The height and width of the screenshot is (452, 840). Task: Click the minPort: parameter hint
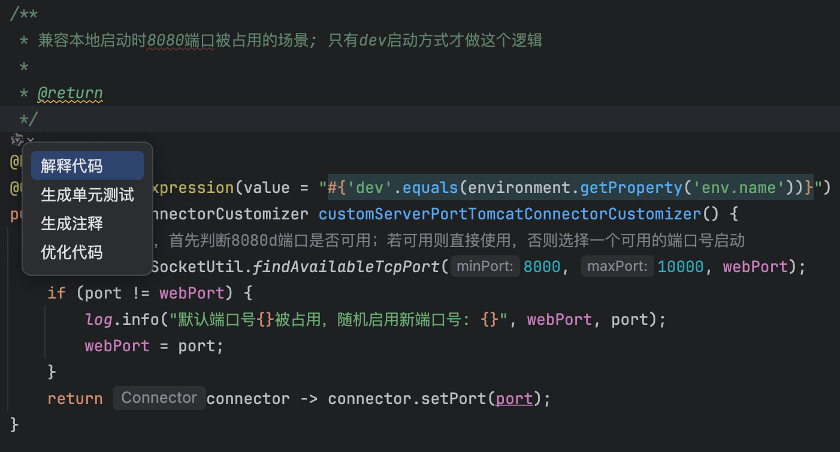(x=485, y=267)
